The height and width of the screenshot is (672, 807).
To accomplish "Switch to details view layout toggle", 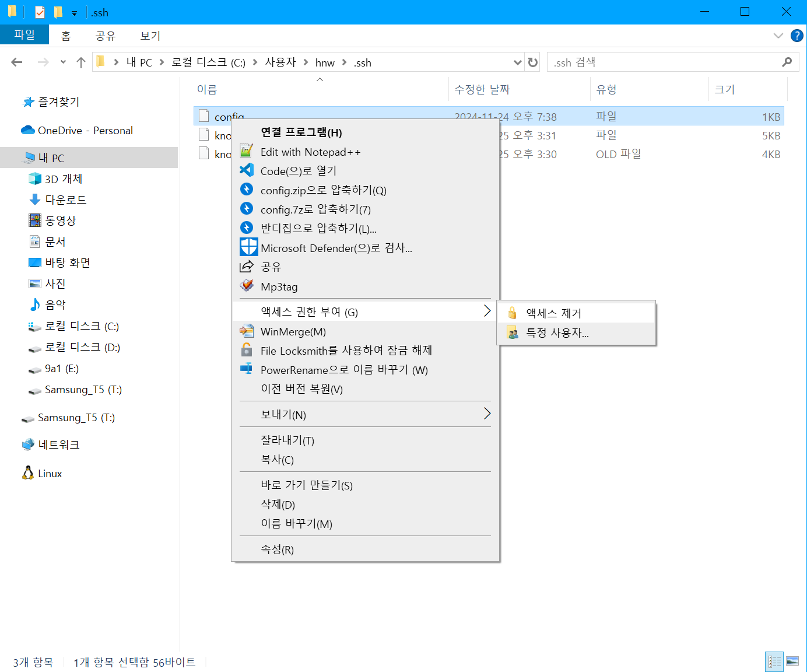I will (774, 661).
